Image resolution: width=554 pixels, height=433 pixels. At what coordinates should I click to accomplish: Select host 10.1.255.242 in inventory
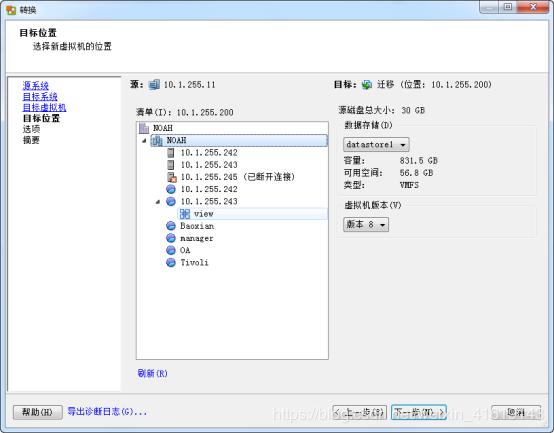click(x=209, y=153)
